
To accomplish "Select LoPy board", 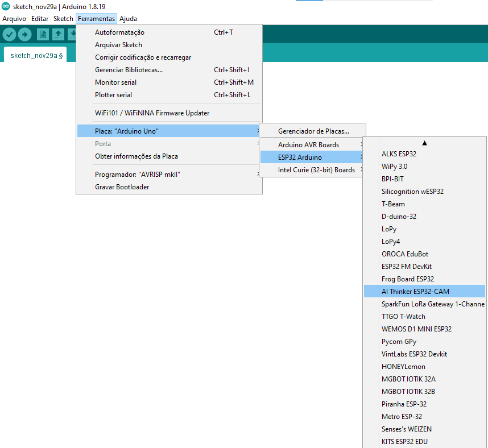I will point(424,229).
